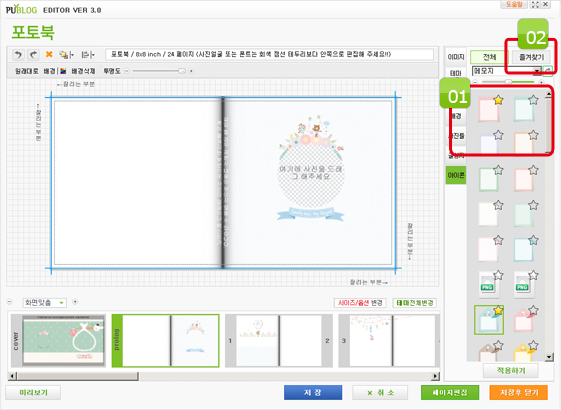
Task: Open the copy/paste toolbar dropdown arrow
Action: (x=72, y=55)
